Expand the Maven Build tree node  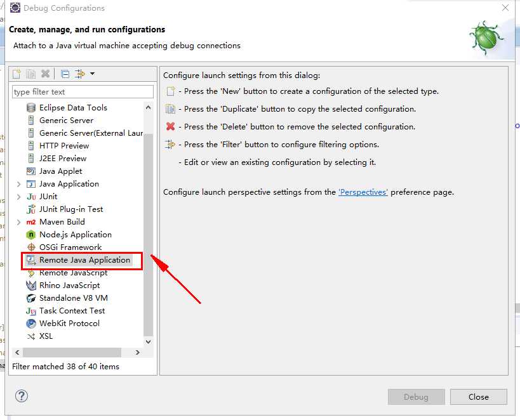pyautogui.click(x=18, y=222)
